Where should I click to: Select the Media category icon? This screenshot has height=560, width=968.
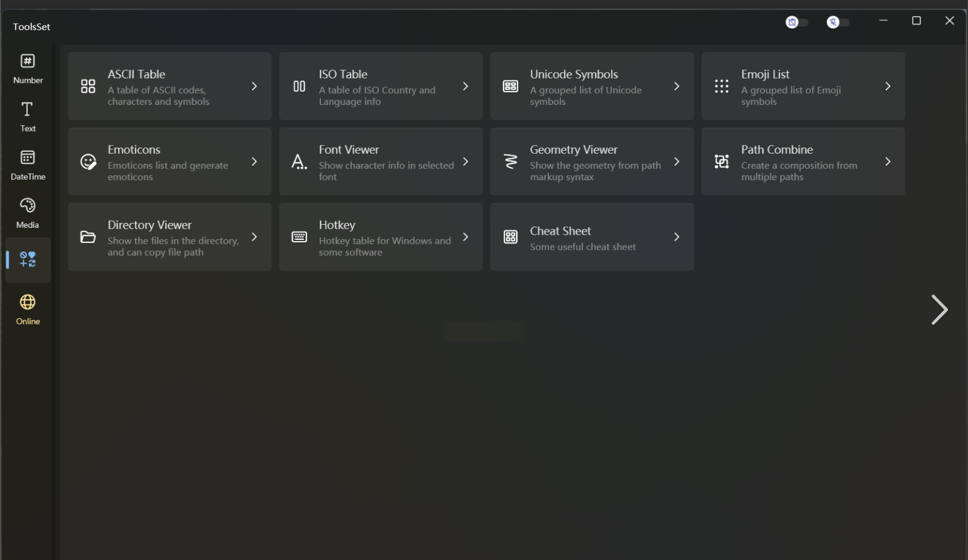[28, 213]
